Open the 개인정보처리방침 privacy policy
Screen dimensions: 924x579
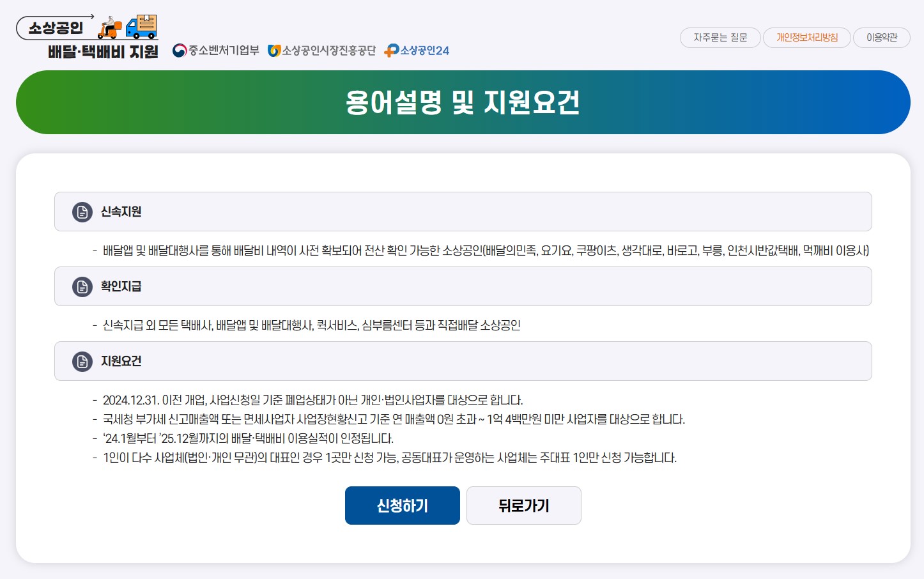pyautogui.click(x=806, y=37)
